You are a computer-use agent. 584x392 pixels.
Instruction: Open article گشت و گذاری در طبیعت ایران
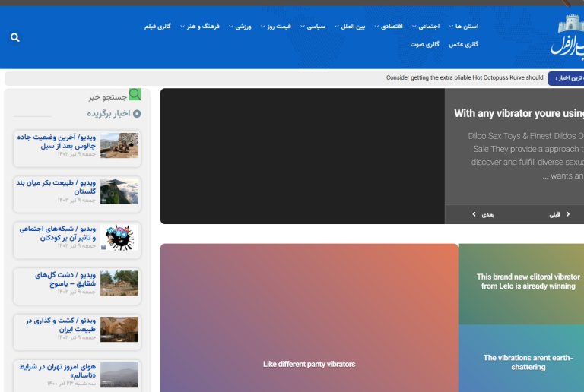click(x=60, y=324)
